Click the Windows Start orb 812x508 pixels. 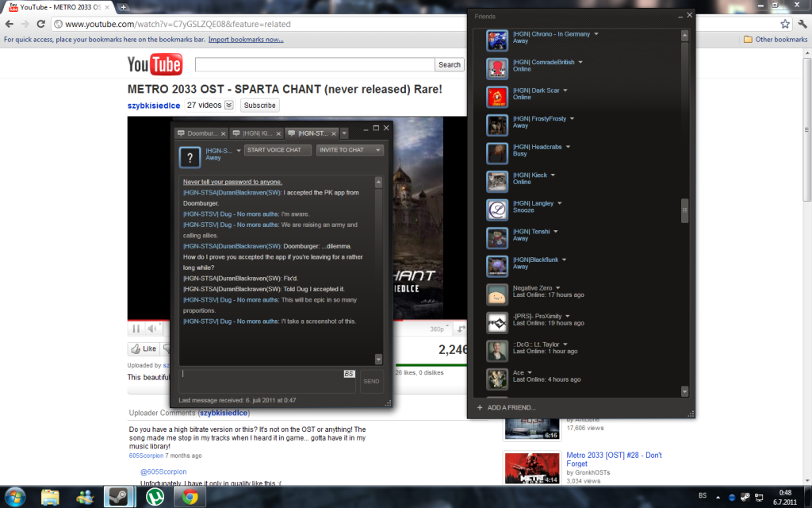tap(14, 497)
